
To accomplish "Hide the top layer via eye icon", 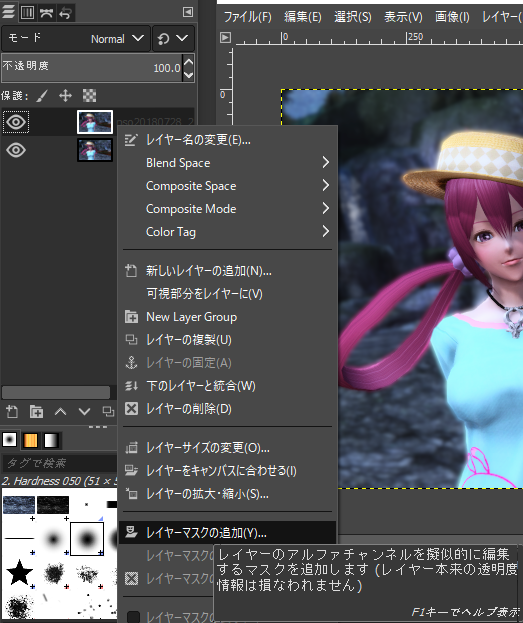I will [x=16, y=122].
